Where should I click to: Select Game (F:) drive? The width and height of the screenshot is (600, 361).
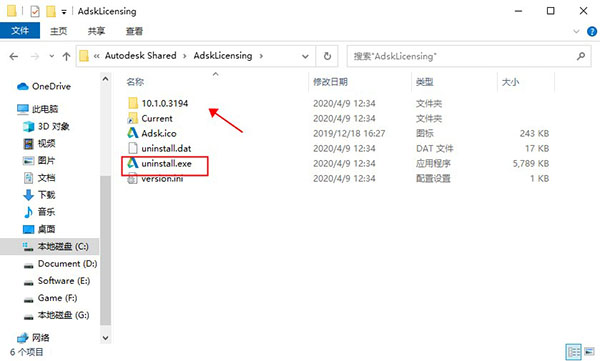57,298
